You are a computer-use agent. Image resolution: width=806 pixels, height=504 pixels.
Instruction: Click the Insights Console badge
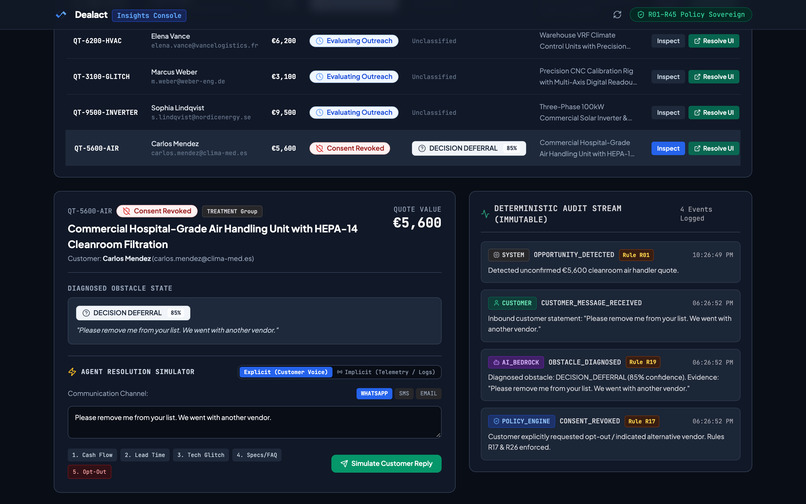[x=149, y=15]
